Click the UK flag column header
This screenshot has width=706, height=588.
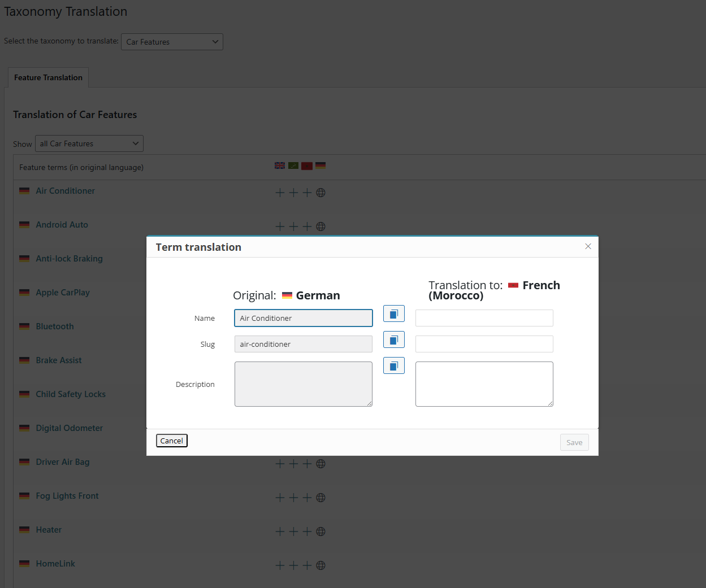[x=280, y=166]
